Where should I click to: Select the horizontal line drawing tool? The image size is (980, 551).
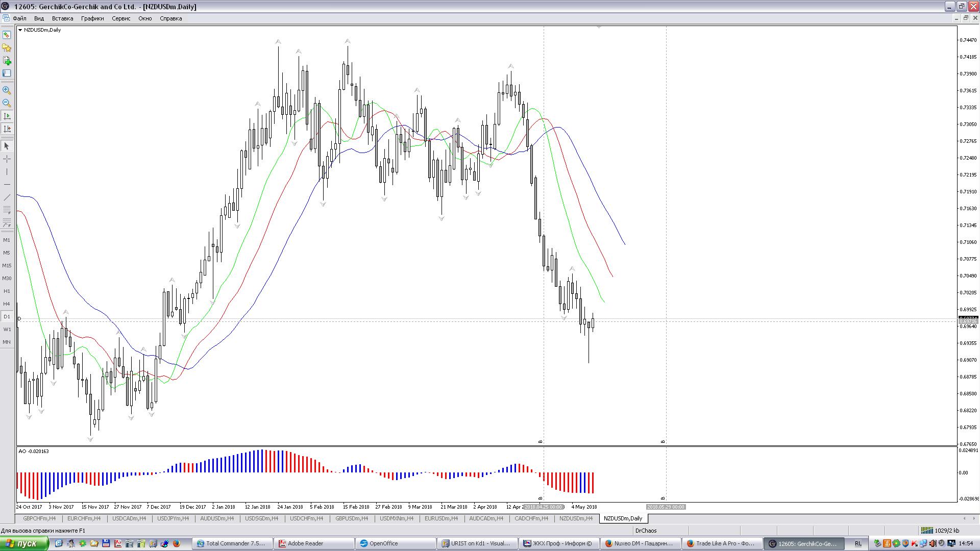tap(7, 184)
